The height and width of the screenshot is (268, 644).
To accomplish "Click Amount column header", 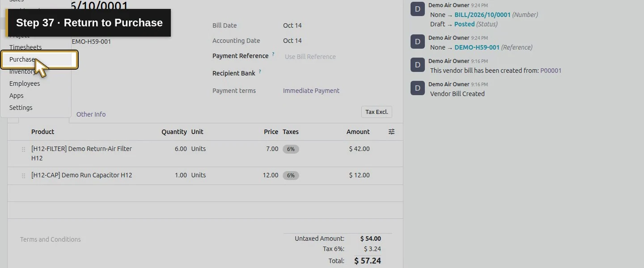I will click(358, 132).
